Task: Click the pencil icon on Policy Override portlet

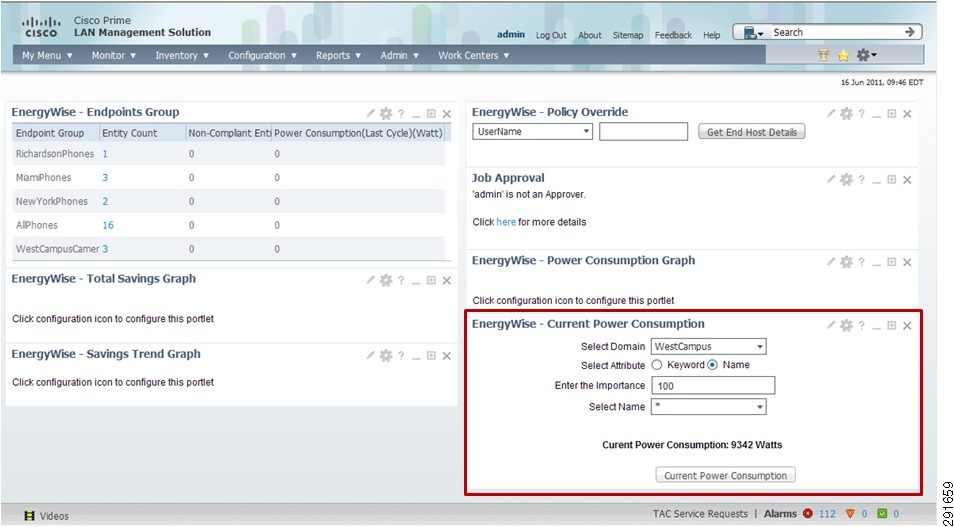Action: (831, 113)
